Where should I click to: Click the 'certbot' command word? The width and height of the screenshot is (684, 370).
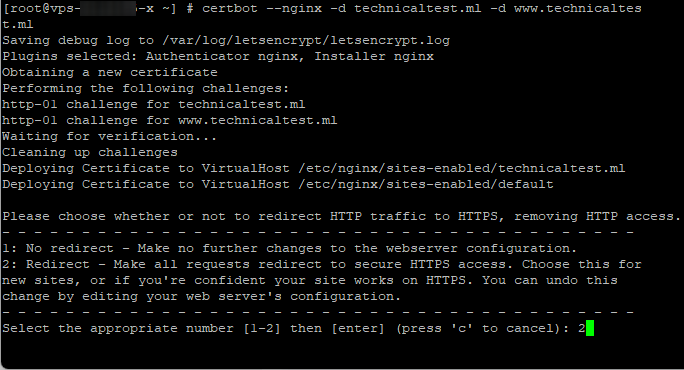[x=230, y=8]
